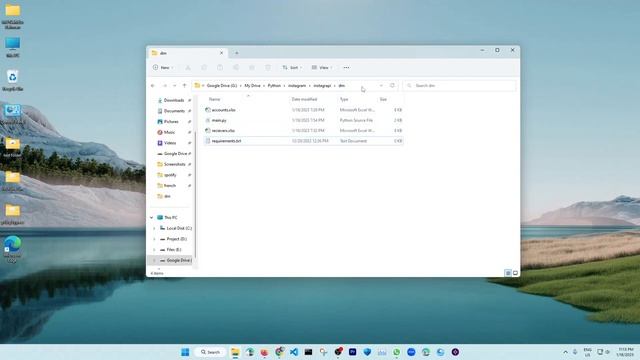
Task: Open the See more ellipsis menu
Action: pyautogui.click(x=346, y=68)
